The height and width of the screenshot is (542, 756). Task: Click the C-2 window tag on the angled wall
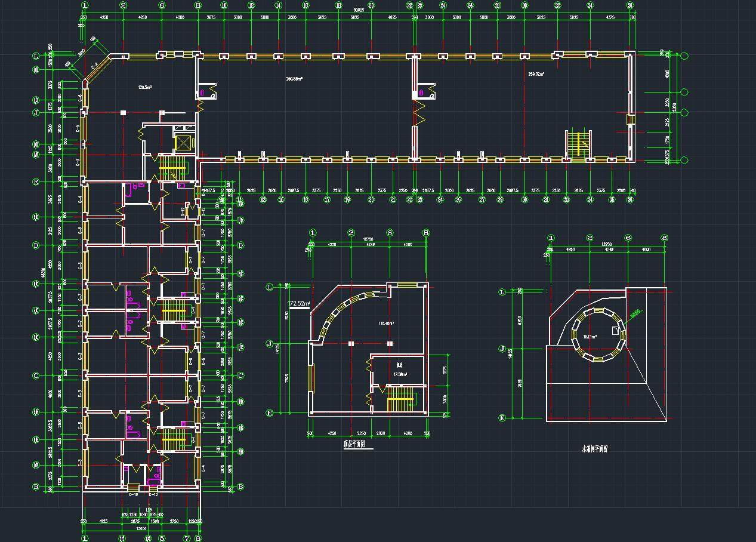point(95,66)
